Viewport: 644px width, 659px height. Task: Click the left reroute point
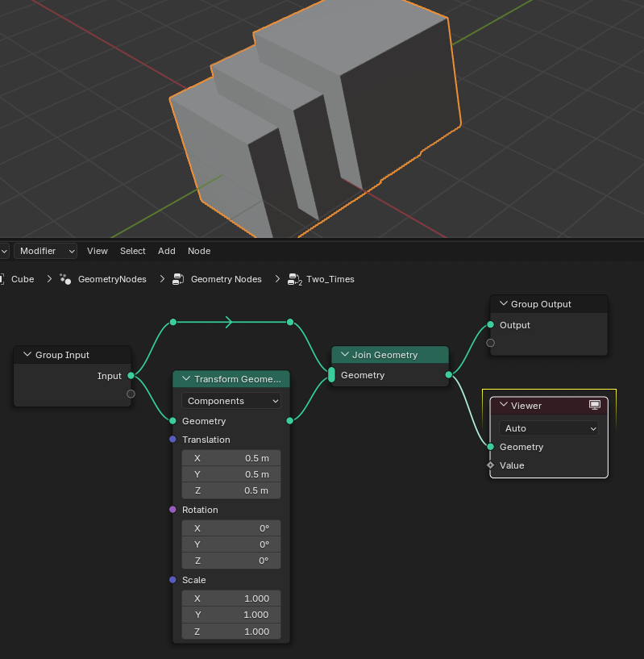click(173, 322)
